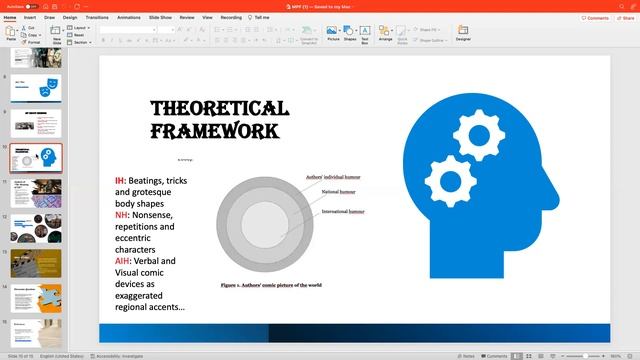Expand the Paste options arrow
640x360 pixels.
pos(17,31)
